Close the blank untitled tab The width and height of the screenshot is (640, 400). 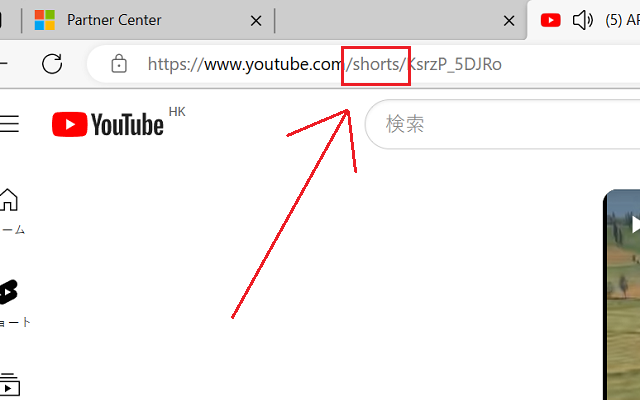(509, 20)
